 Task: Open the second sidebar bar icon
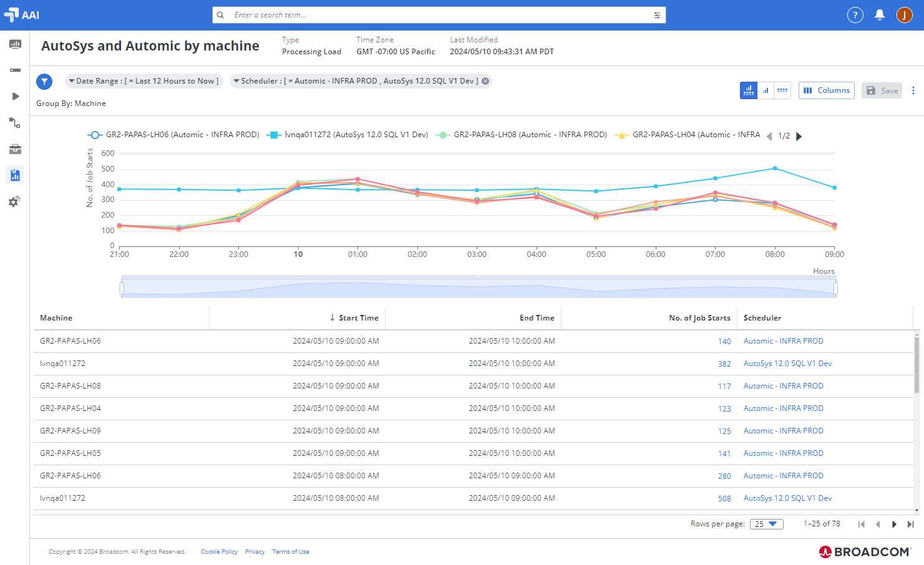15,70
